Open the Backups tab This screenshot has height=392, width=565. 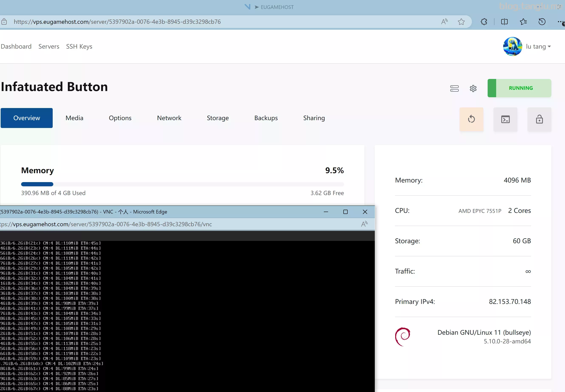pyautogui.click(x=266, y=118)
